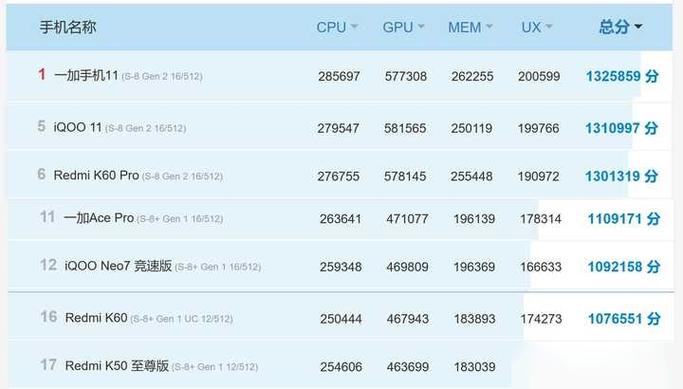Open the Redmi K50 至尊版 entry

117,365
